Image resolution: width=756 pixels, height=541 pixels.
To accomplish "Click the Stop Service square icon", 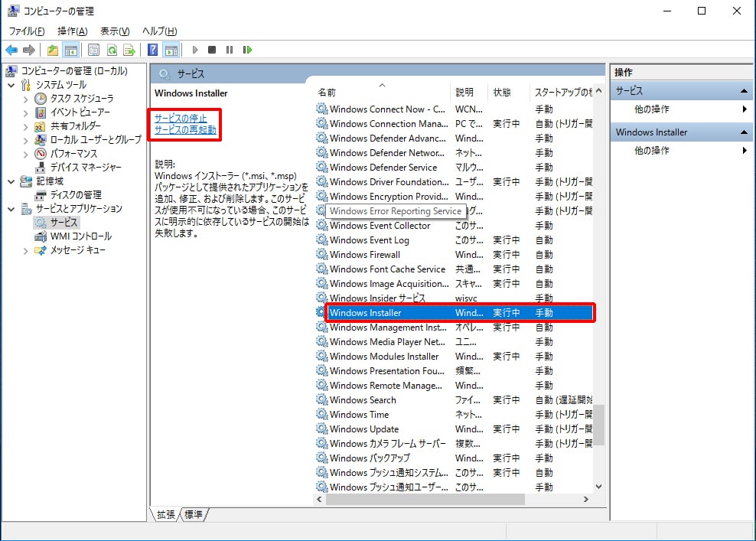I will point(212,50).
